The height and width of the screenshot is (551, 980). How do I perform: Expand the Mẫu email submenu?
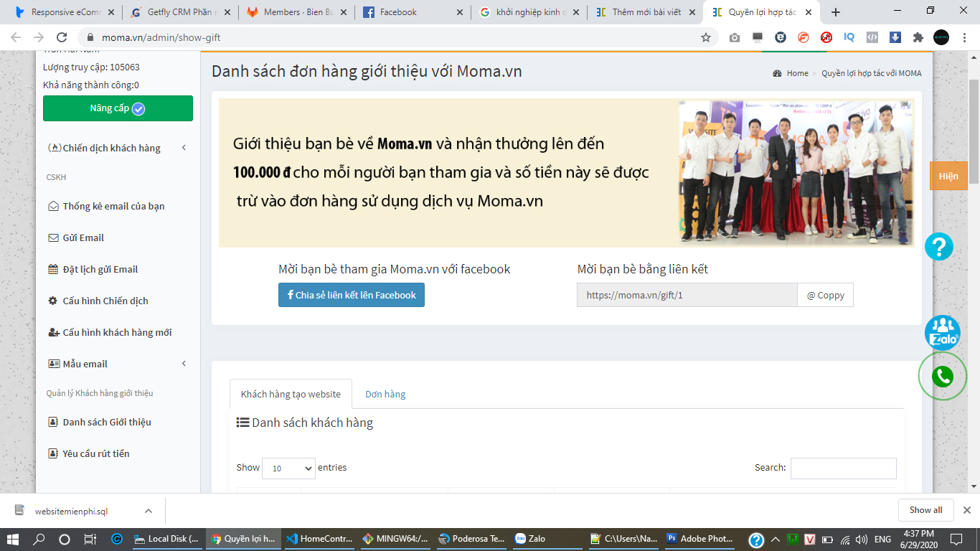click(183, 364)
